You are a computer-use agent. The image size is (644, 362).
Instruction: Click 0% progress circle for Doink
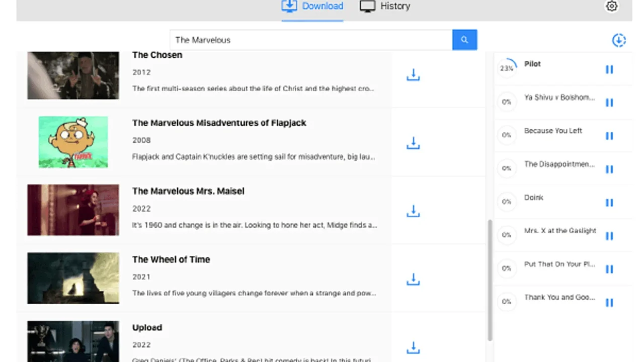507,202
